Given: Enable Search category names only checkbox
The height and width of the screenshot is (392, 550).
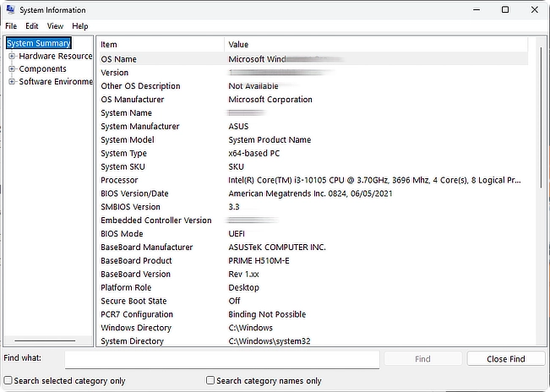Looking at the screenshot, I should click(x=210, y=380).
